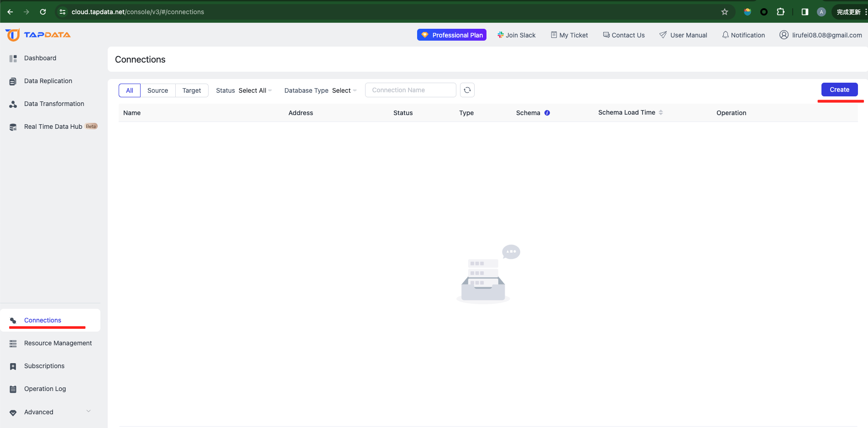Open the Status Select All dropdown
Screen dimensions: 868x428
[x=255, y=90]
